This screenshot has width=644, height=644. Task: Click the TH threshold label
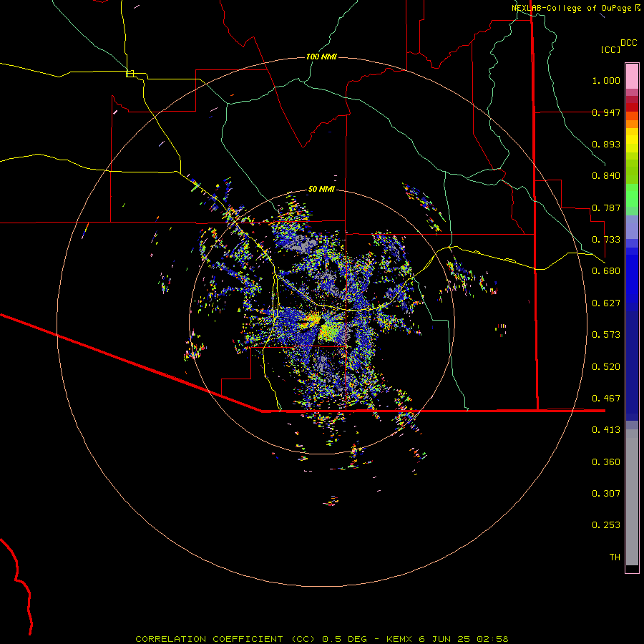(x=615, y=557)
